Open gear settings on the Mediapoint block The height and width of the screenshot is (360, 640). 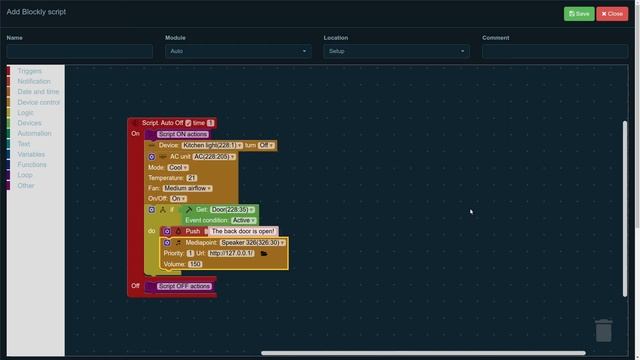tap(167, 243)
